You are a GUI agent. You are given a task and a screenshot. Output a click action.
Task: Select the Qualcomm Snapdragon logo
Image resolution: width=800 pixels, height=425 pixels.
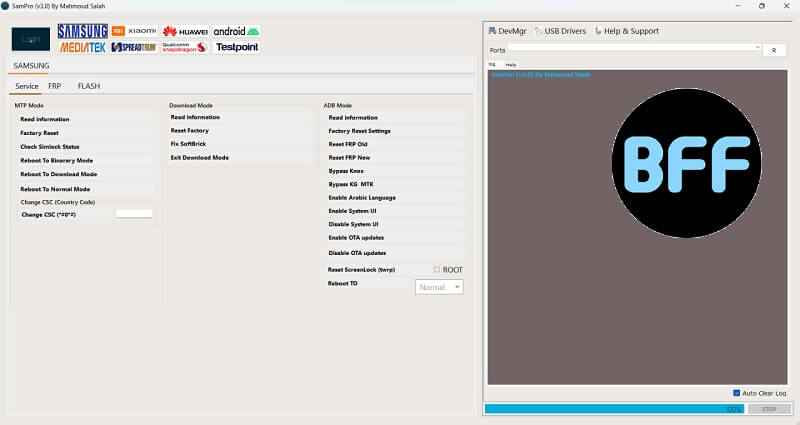click(185, 47)
